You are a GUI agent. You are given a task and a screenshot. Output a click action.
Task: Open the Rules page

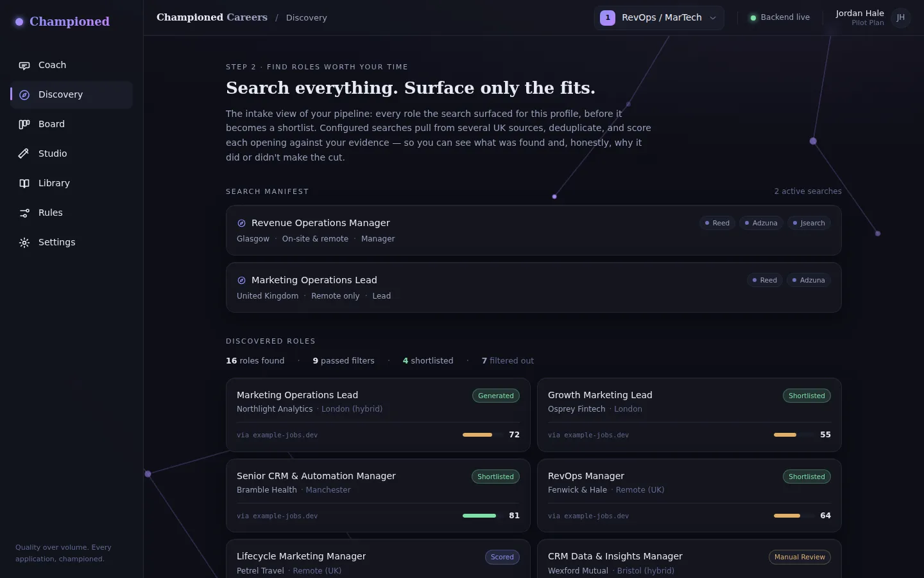(x=72, y=213)
